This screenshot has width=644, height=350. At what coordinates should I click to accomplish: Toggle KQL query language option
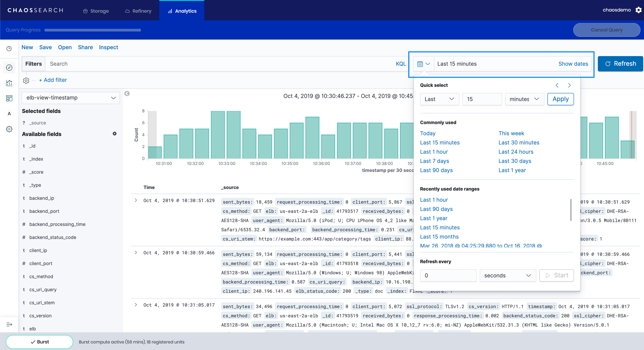pyautogui.click(x=400, y=64)
